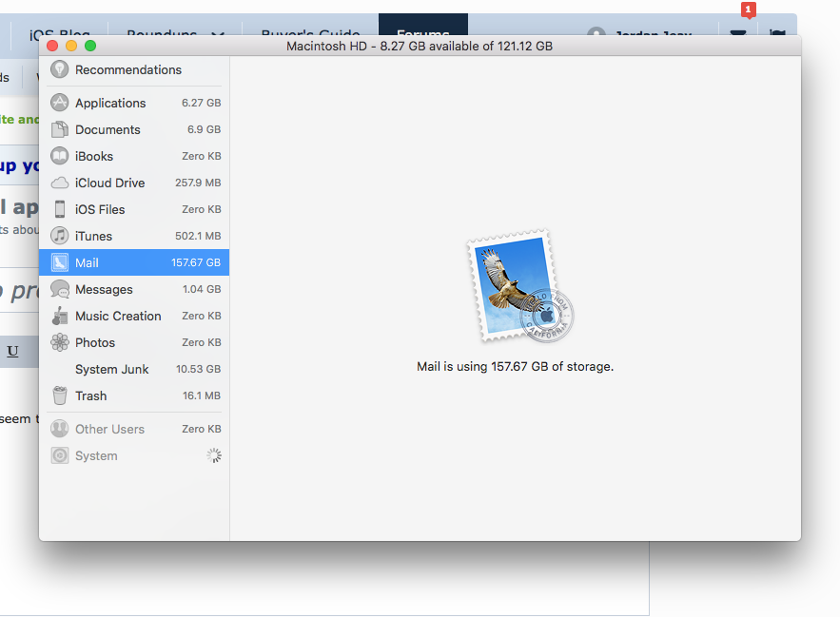Click the System gear icon
The image size is (840, 617).
click(60, 455)
